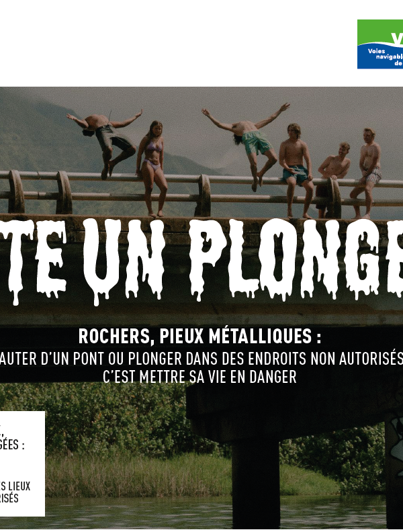Viewport: 403px width, 532px height.
Task: Click the woman in the purple bikini
Action: point(152,169)
